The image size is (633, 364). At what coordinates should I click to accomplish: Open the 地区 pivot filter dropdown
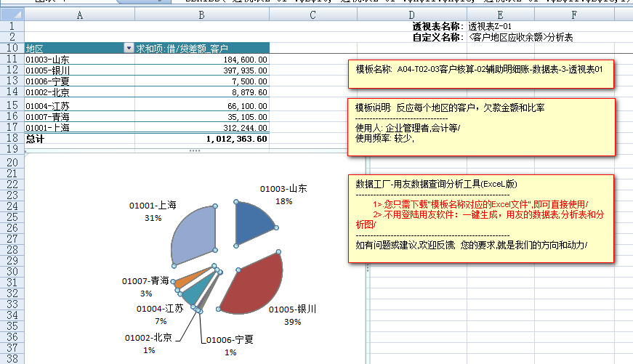[x=129, y=48]
